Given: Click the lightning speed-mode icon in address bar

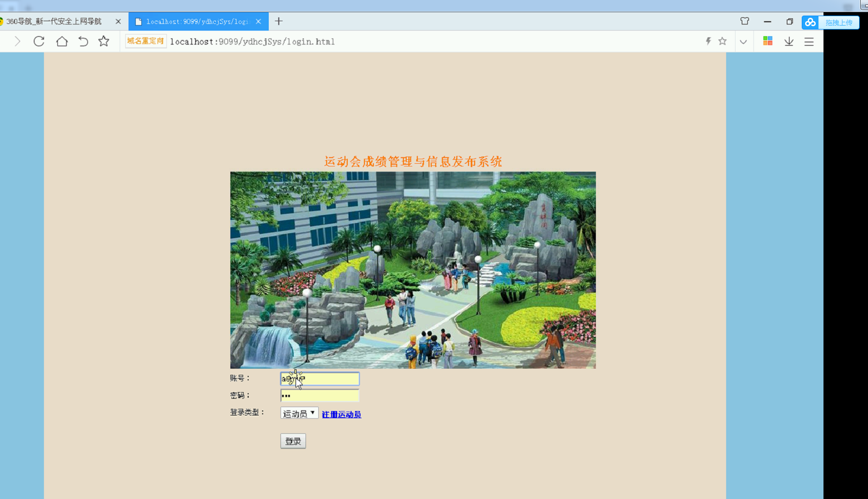Looking at the screenshot, I should click(708, 41).
